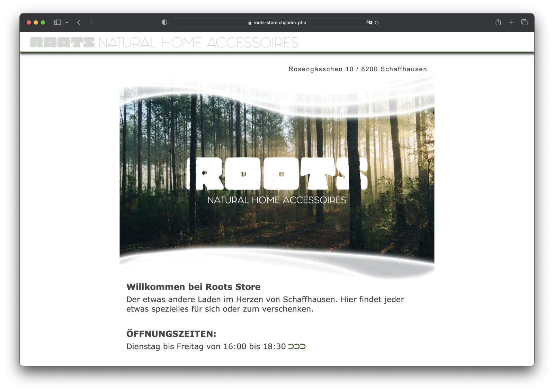Image resolution: width=554 pixels, height=392 pixels.
Task: Click the padlock icon in address bar
Action: click(250, 22)
